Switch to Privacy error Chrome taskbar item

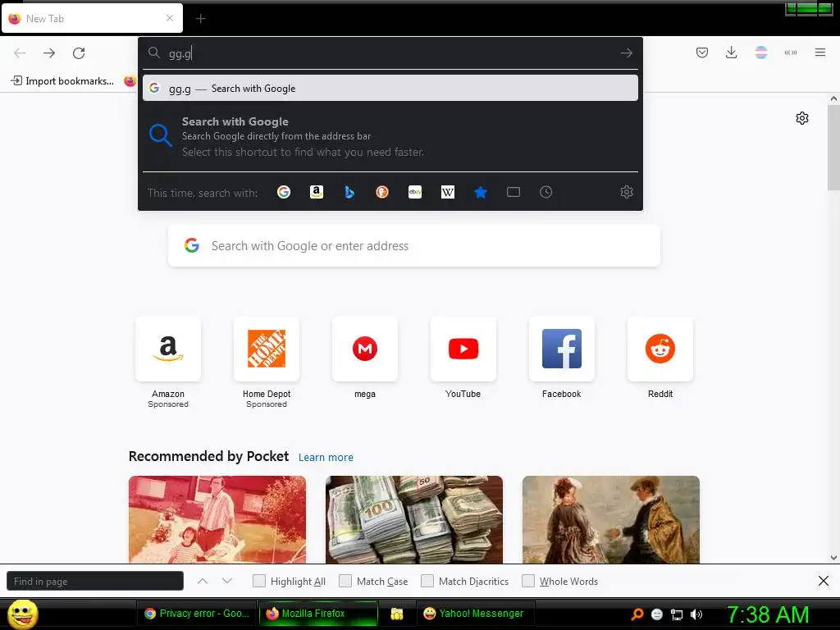tap(197, 614)
